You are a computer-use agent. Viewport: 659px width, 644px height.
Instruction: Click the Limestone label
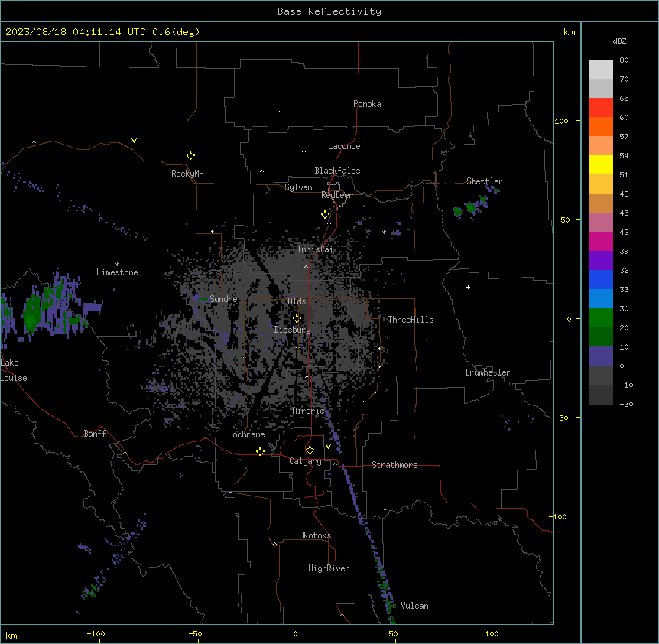click(x=117, y=272)
